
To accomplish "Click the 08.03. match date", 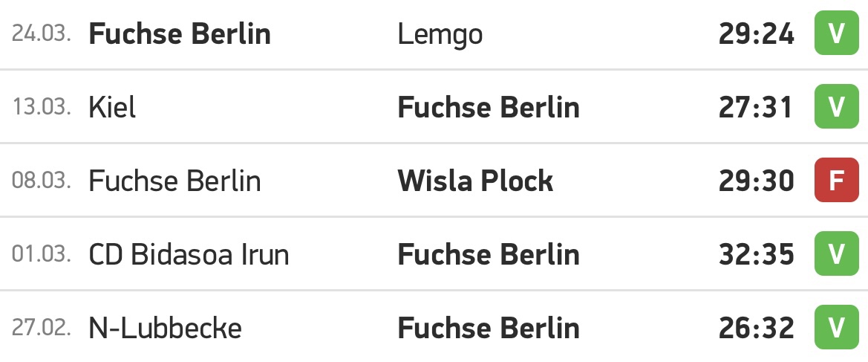I will click(x=42, y=181).
